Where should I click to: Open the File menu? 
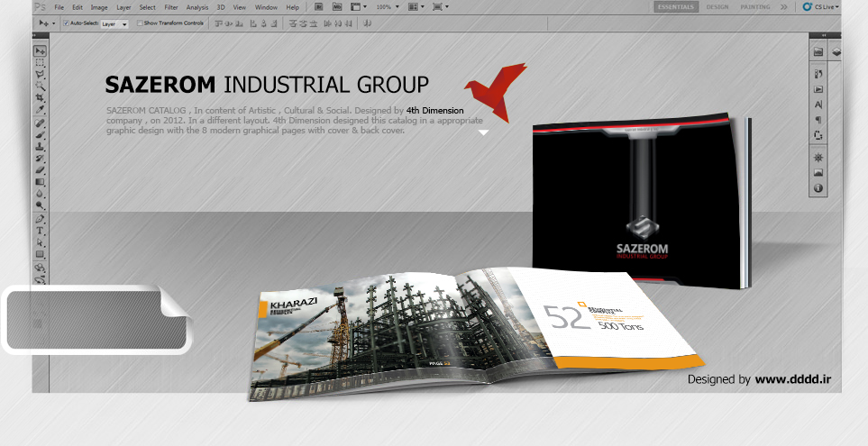click(x=59, y=8)
